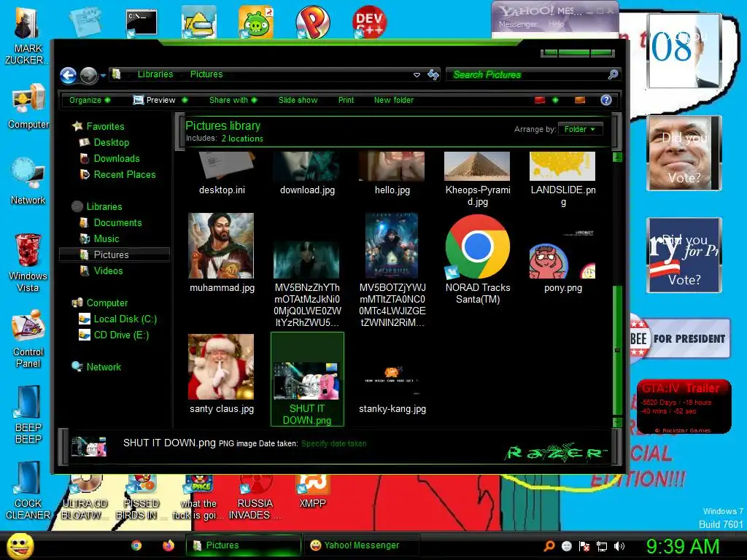
Task: Open the command prompt desktop shortcut
Action: click(x=142, y=23)
